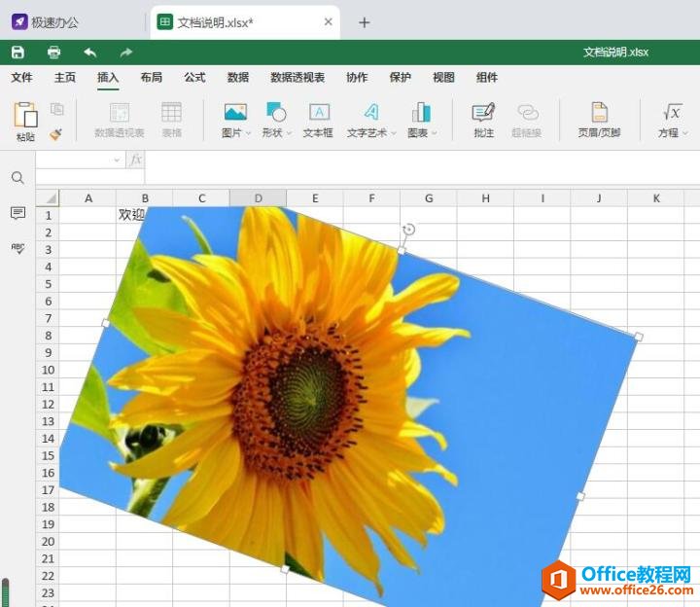Click the image rotation handle icon
The height and width of the screenshot is (607, 700).
coord(409,230)
